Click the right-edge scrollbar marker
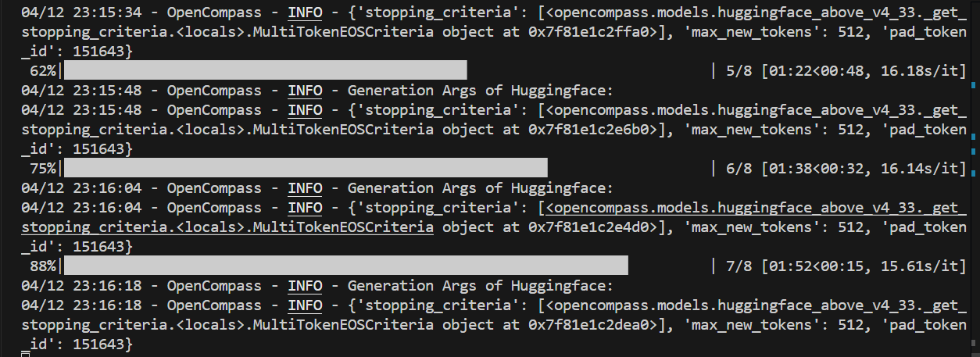This screenshot has width=980, height=357. (974, 84)
